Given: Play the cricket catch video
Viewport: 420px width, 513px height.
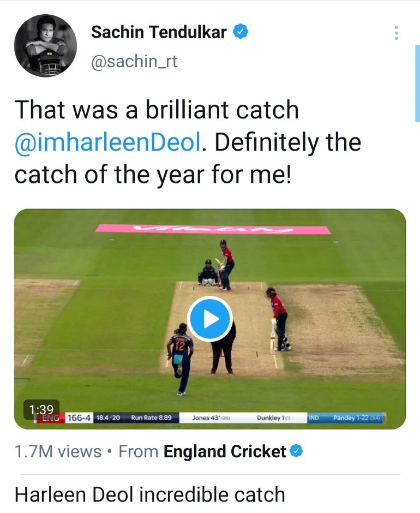Looking at the screenshot, I should coord(210,319).
